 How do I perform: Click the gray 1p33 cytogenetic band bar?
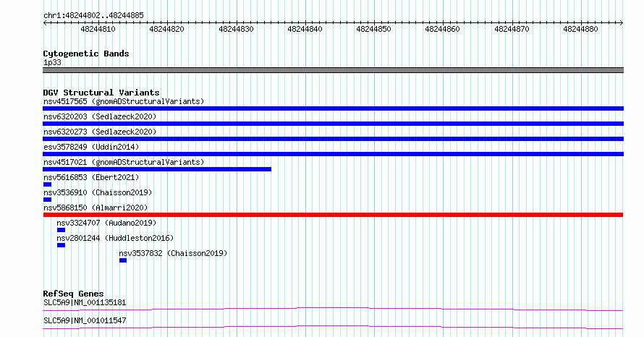[x=333, y=70]
